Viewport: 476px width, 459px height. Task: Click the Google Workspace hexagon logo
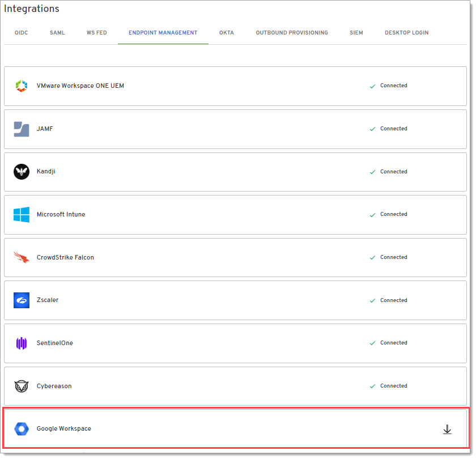[x=22, y=429]
